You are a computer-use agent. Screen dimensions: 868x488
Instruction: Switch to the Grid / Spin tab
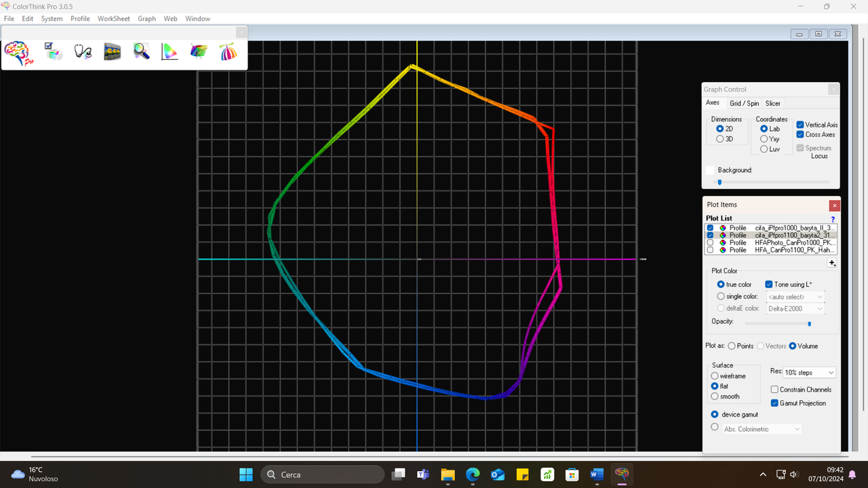tap(744, 103)
